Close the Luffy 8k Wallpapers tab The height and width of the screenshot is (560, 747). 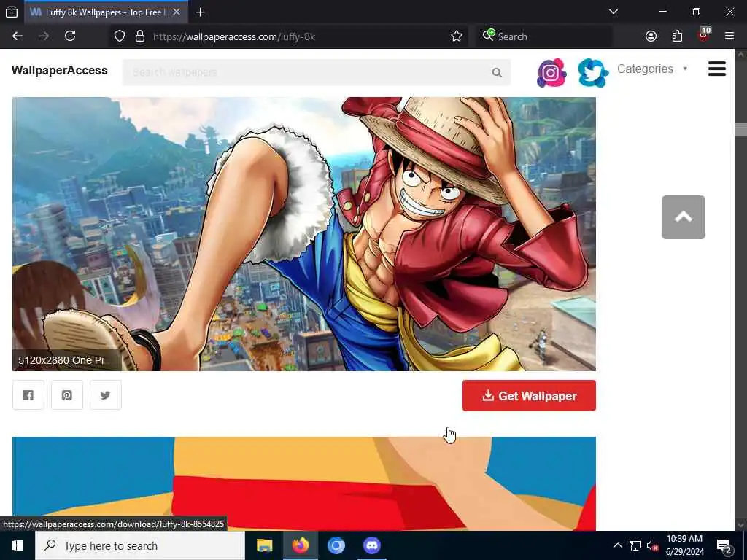177,12
